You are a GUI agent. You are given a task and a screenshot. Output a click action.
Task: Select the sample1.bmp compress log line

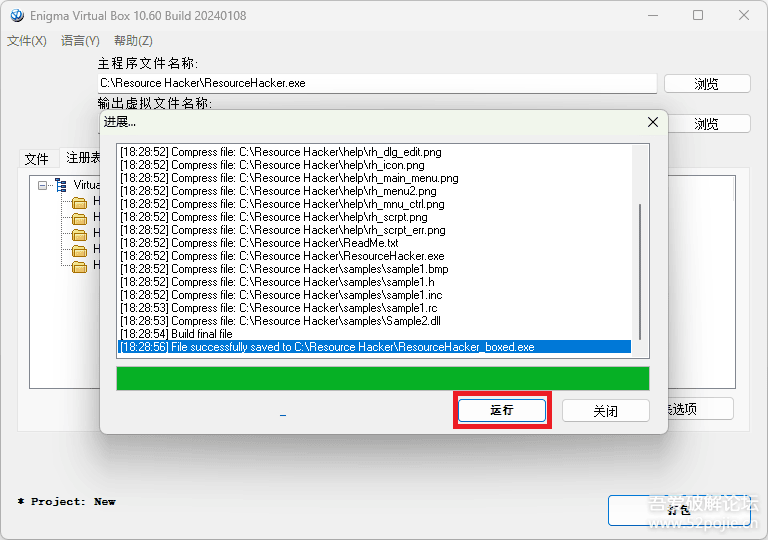tap(375, 269)
